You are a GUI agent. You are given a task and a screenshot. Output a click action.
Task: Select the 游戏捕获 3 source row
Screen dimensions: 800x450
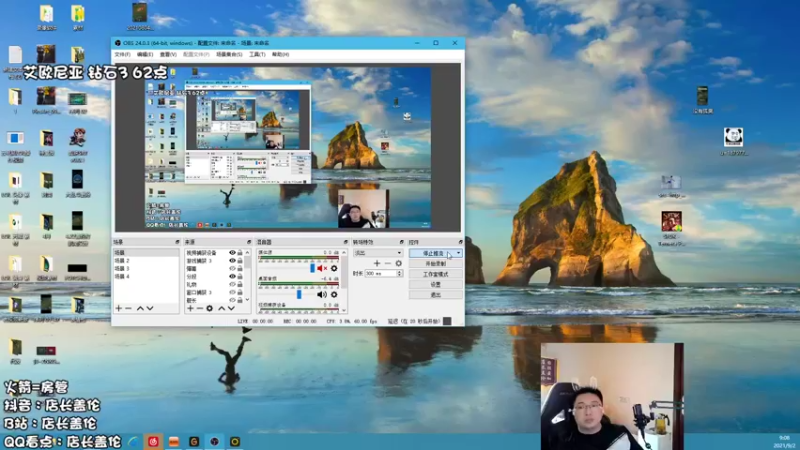coord(214,261)
